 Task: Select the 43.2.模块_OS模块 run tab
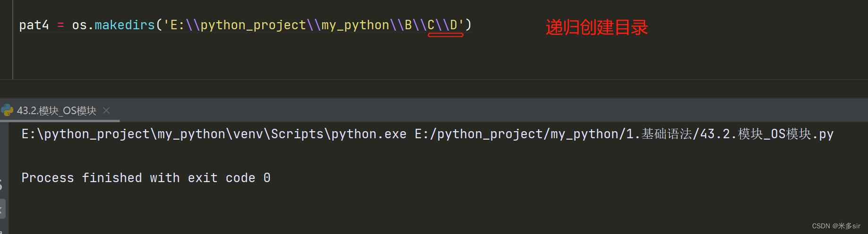click(56, 111)
